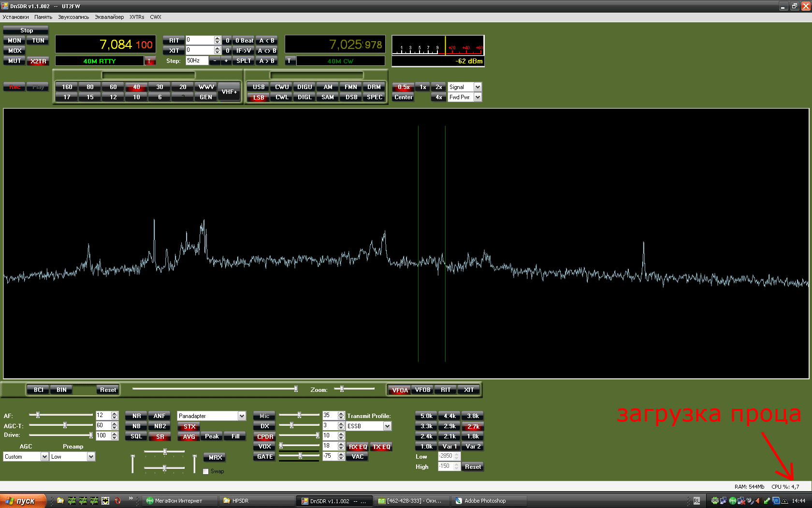
Task: Expand the AGC Custom dropdown
Action: point(44,457)
